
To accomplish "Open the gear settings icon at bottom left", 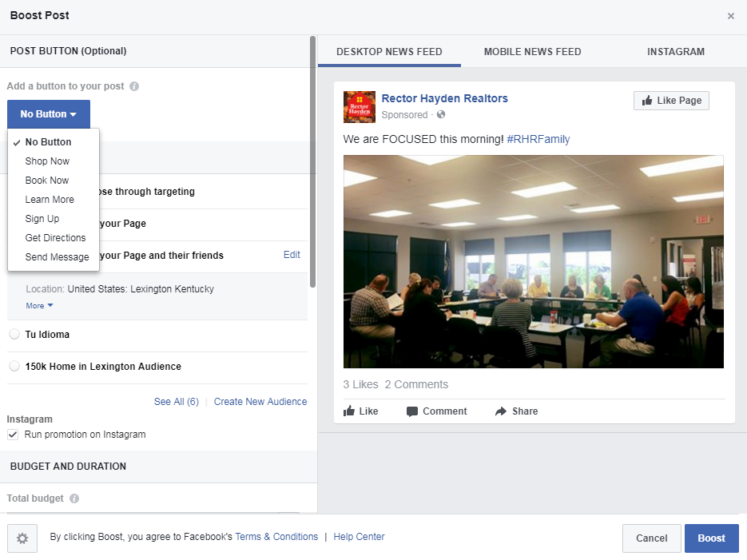I will tap(22, 538).
